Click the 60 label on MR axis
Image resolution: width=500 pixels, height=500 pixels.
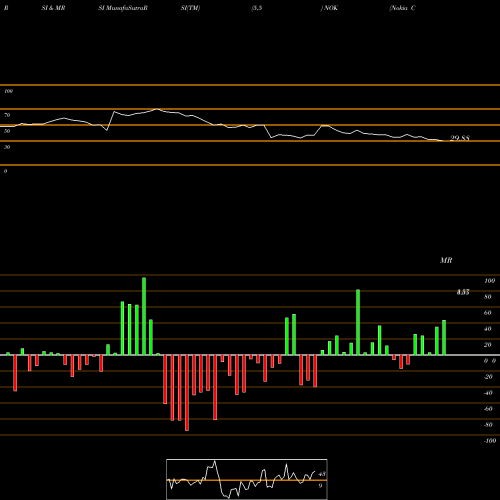click(488, 313)
